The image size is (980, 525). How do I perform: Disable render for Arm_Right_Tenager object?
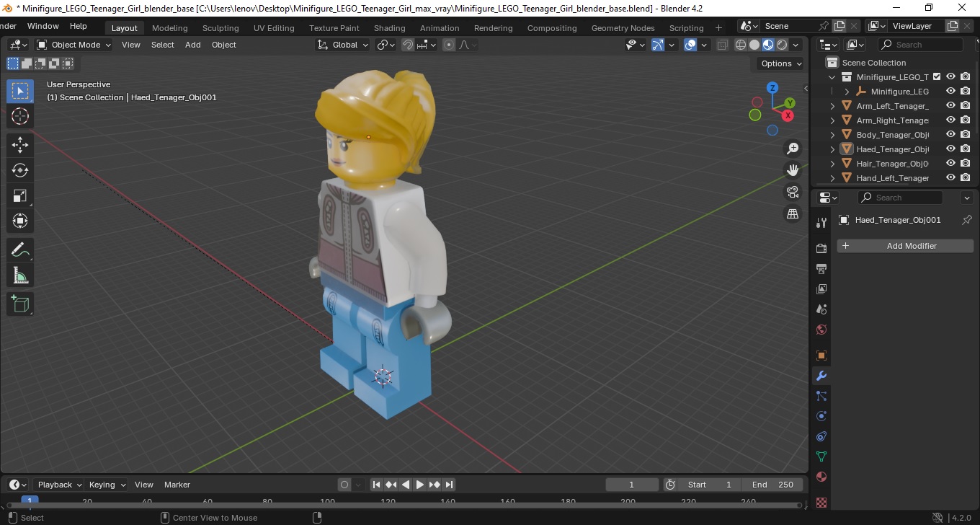pyautogui.click(x=965, y=120)
